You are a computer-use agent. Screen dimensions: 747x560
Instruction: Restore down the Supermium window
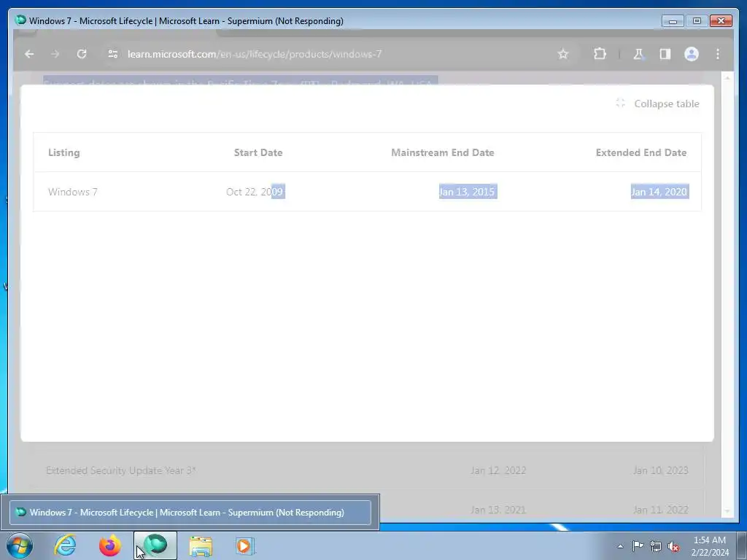pyautogui.click(x=697, y=21)
